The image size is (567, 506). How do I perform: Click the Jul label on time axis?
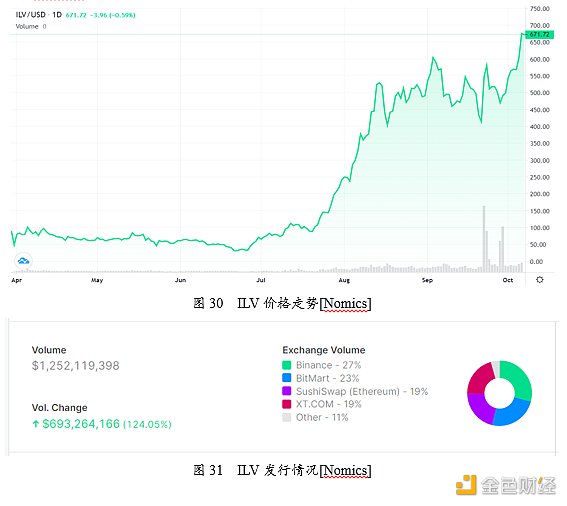(261, 280)
